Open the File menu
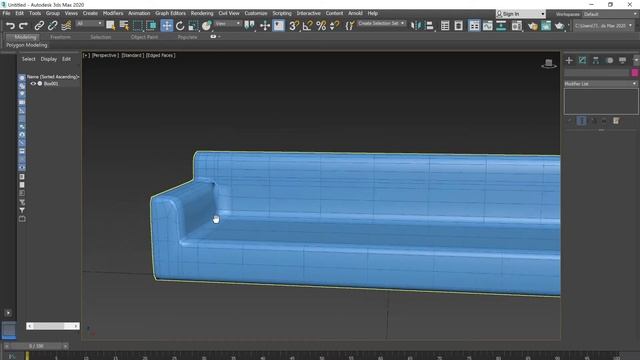 click(7, 13)
